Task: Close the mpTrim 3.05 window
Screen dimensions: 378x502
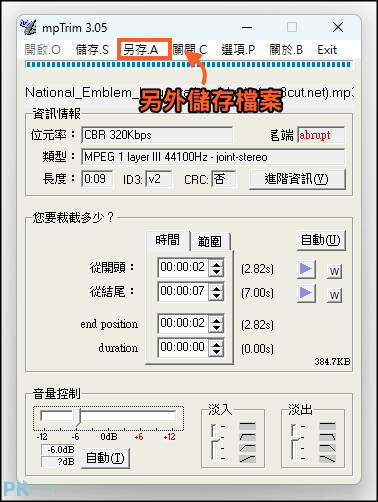Action: pos(338,27)
